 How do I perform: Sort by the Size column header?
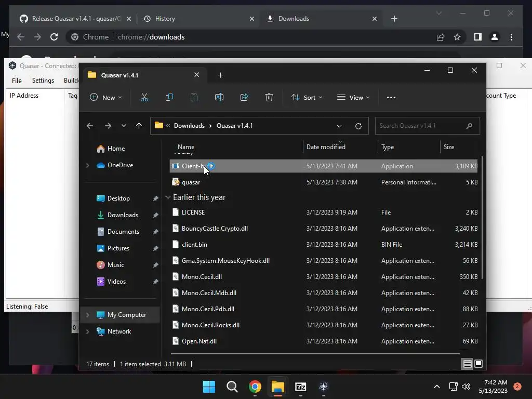pyautogui.click(x=448, y=147)
